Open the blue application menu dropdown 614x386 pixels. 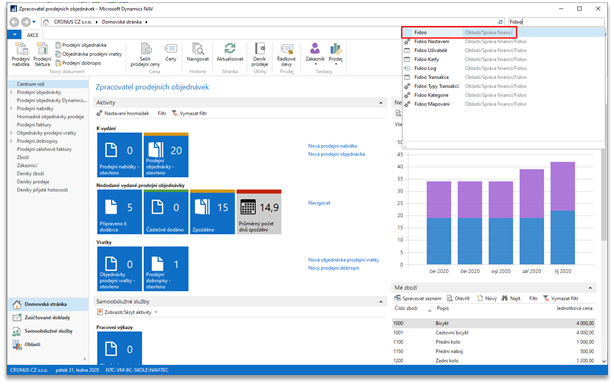tap(14, 34)
